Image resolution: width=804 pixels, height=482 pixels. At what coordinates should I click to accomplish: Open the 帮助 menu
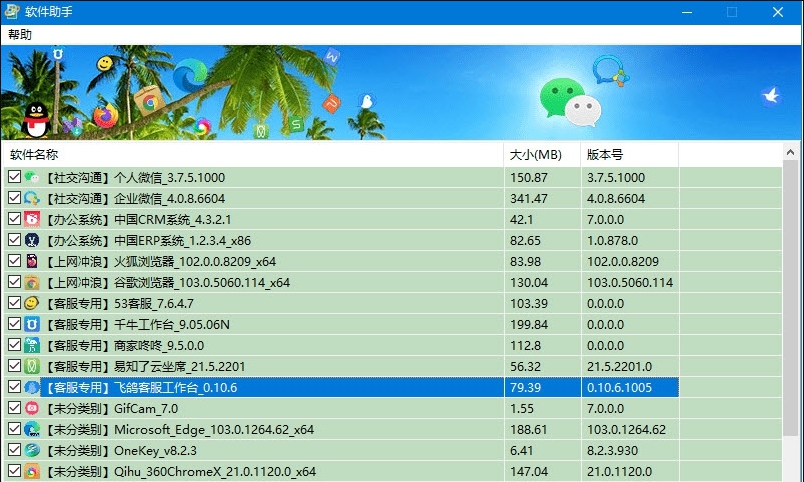pyautogui.click(x=20, y=35)
